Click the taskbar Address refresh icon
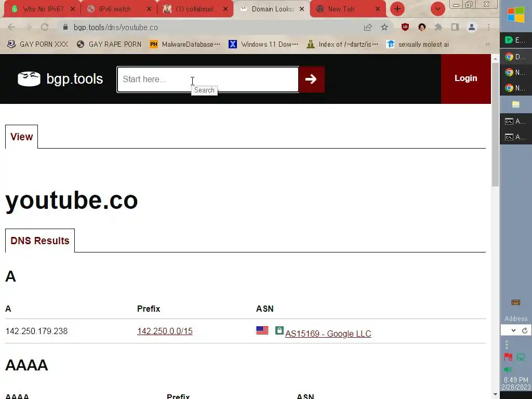Viewport: 532px width, 399px height. 525,330
